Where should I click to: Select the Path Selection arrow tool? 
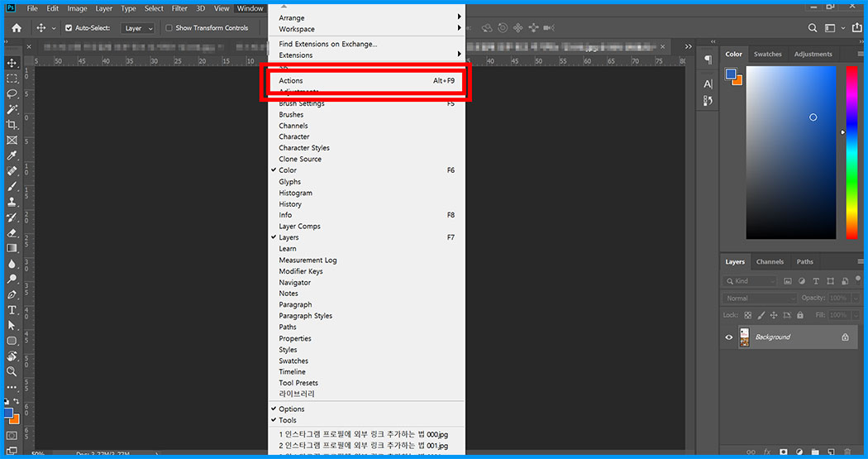[x=12, y=326]
